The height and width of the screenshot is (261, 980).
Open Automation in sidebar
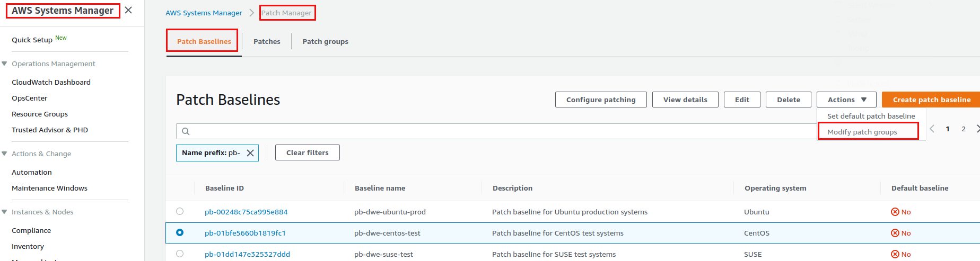[x=32, y=172]
